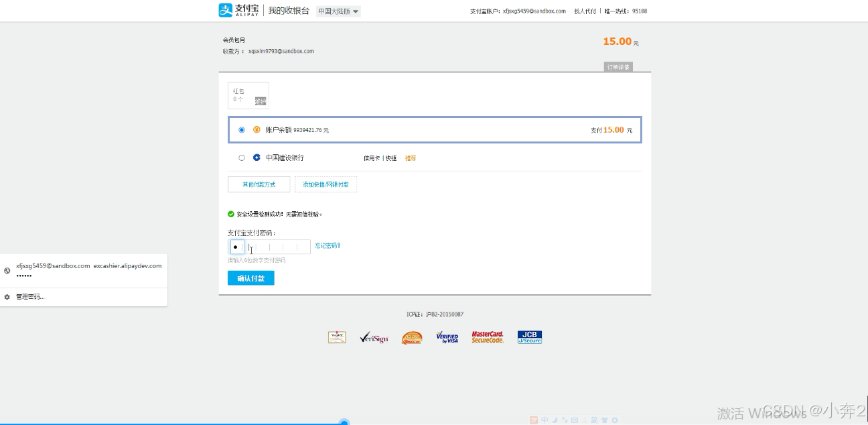Open the 中国大陆版 region dropdown
This screenshot has height=425, width=868.
(x=338, y=11)
